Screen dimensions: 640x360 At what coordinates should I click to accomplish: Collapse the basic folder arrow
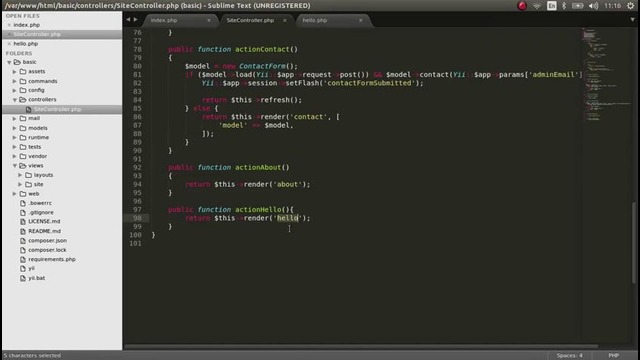[9, 62]
